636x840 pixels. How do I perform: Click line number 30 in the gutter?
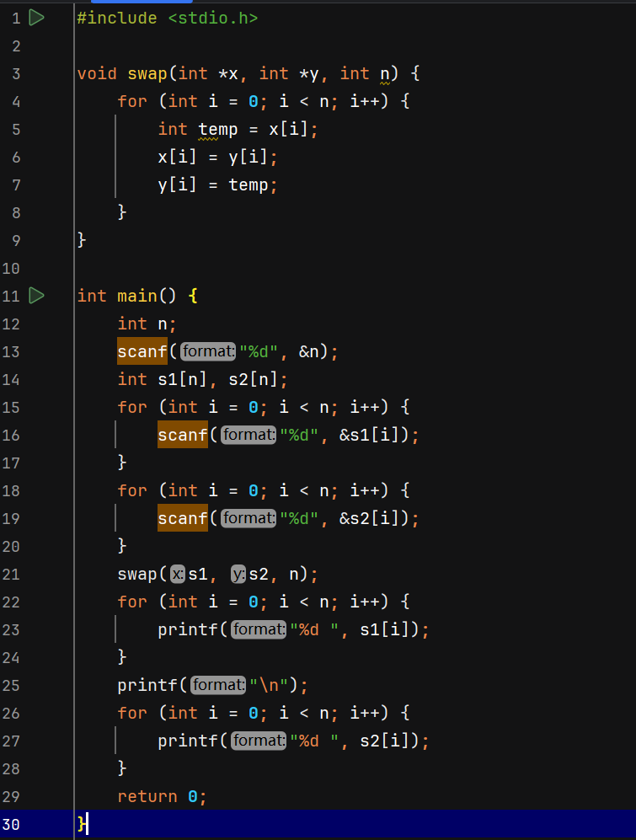click(x=11, y=824)
